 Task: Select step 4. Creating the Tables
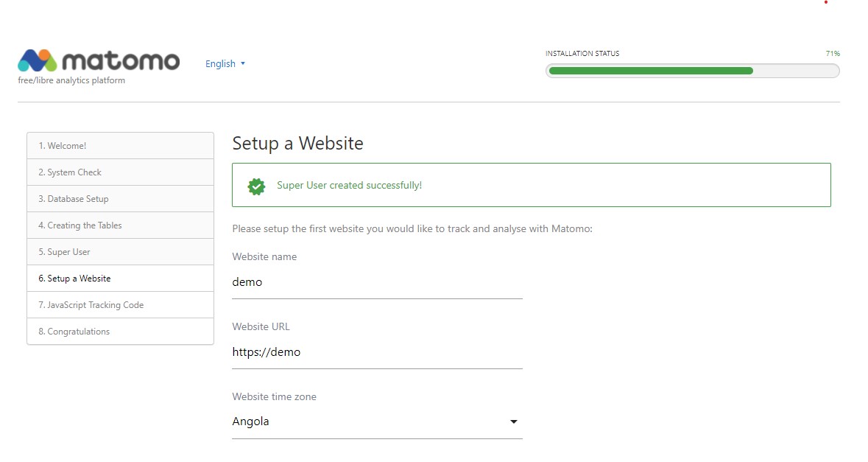pyautogui.click(x=120, y=225)
